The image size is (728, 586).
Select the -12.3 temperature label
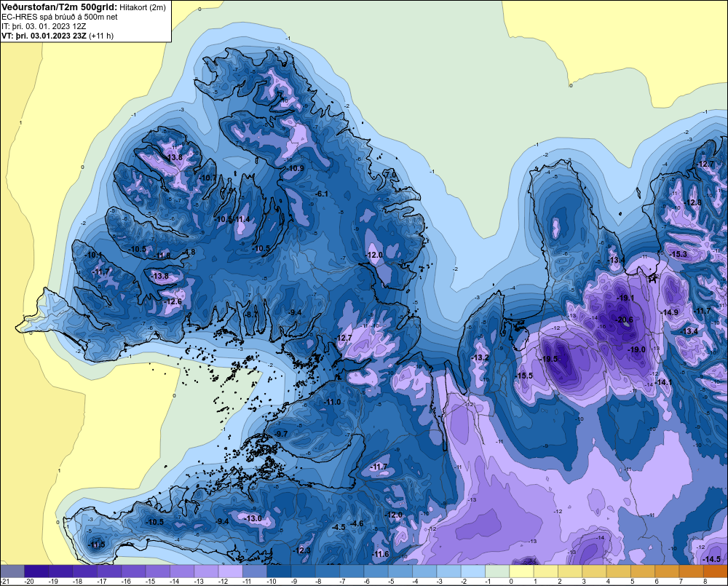[302, 550]
